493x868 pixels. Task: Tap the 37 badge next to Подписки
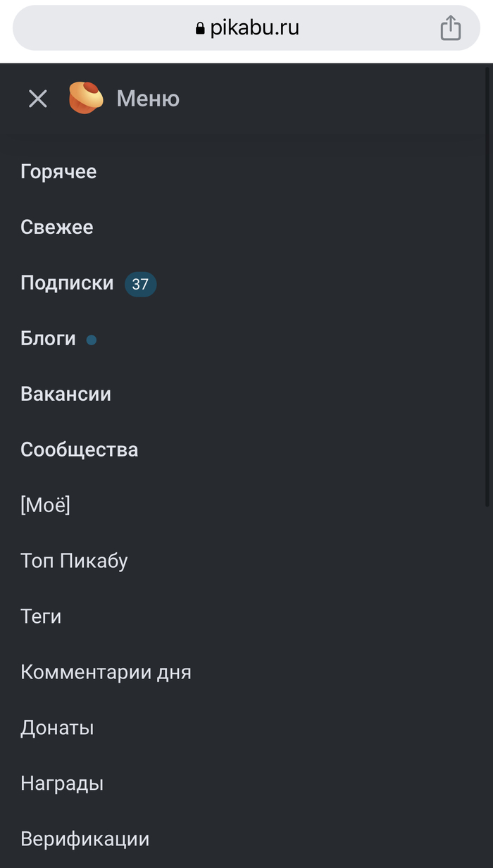pyautogui.click(x=140, y=284)
